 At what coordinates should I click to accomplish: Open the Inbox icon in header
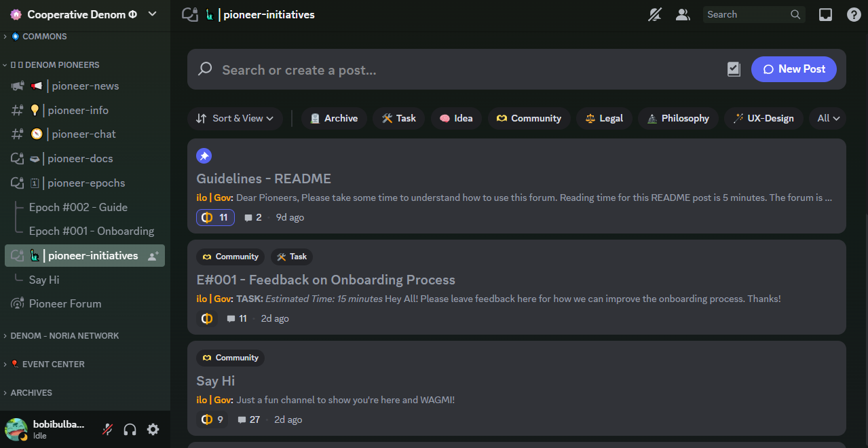825,14
